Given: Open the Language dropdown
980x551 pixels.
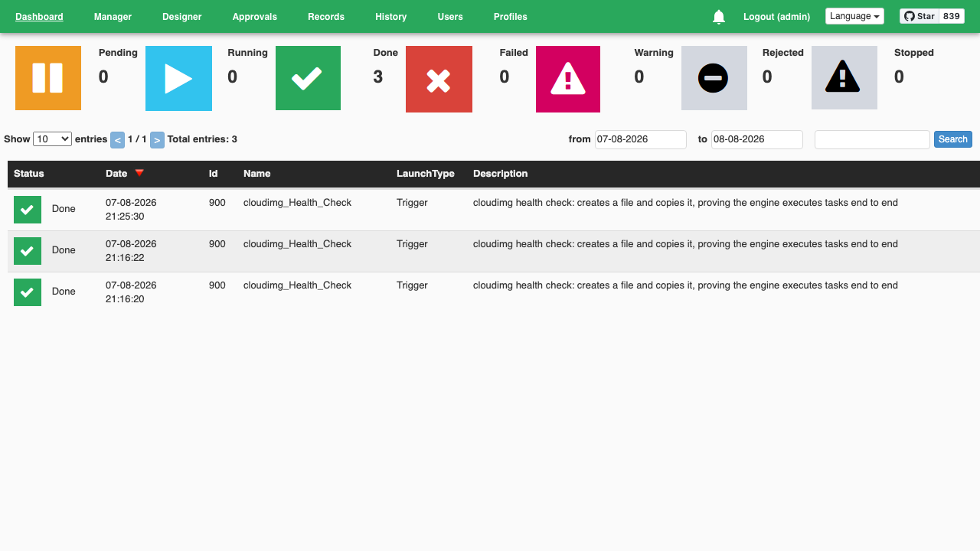Looking at the screenshot, I should click(x=854, y=16).
